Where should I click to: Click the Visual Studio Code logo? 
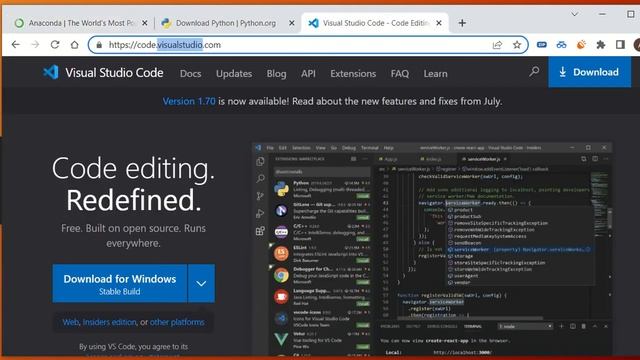click(51, 72)
